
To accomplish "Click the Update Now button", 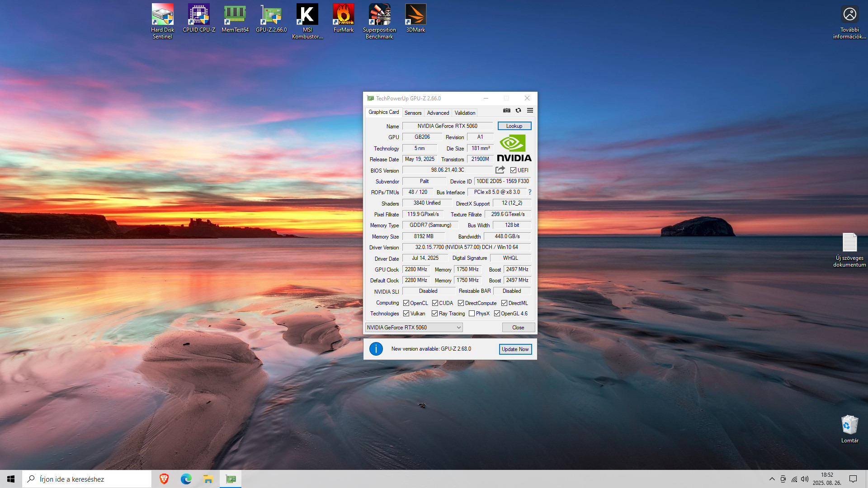I will coord(515,349).
